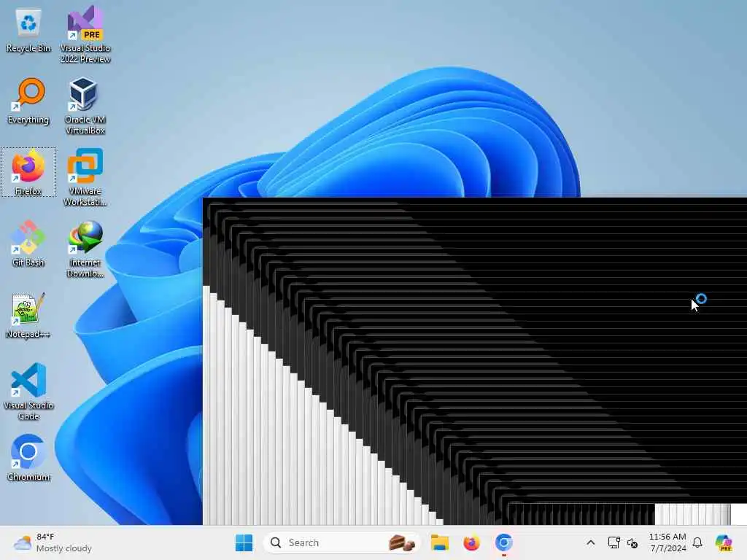
Task: Click the chocolate cake search highlight icon
Action: 401,542
